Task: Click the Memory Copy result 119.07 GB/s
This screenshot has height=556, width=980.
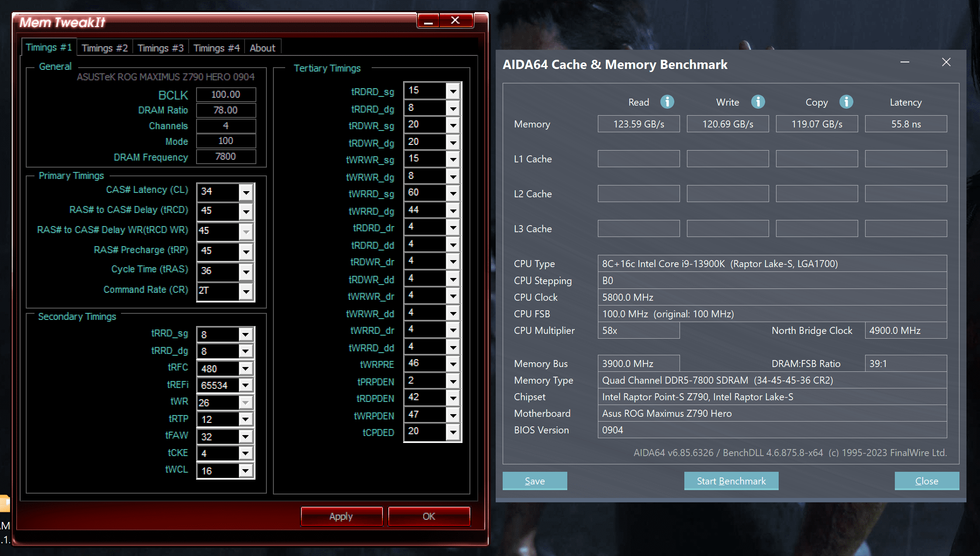Action: 817,124
